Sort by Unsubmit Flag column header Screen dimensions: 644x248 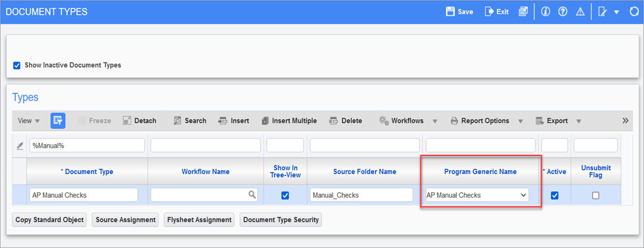click(x=595, y=171)
